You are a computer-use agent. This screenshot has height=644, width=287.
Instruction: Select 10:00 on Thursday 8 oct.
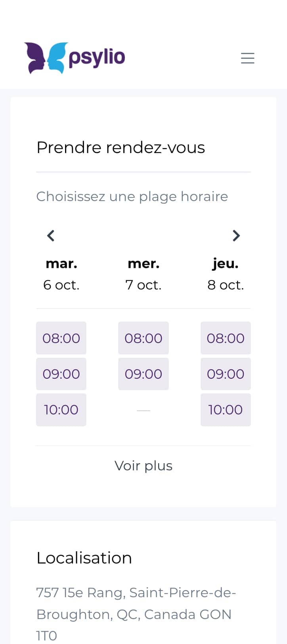click(226, 410)
